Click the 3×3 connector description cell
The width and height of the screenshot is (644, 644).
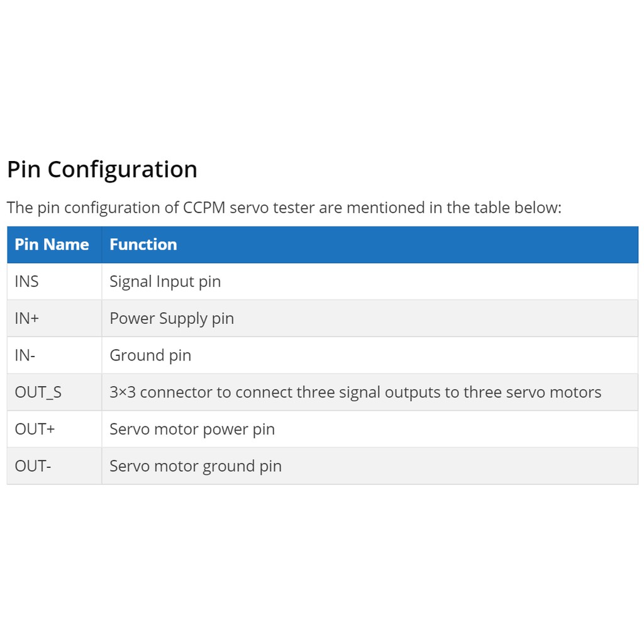pyautogui.click(x=370, y=392)
